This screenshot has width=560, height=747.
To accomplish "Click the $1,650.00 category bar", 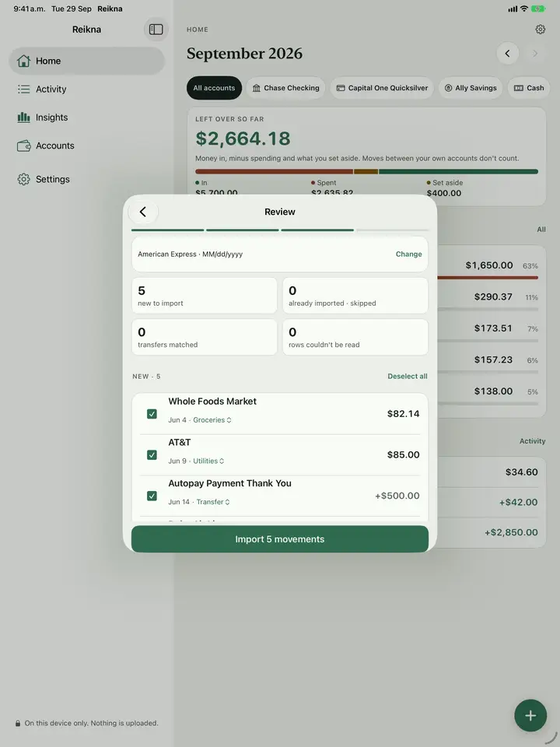I will coord(488,277).
